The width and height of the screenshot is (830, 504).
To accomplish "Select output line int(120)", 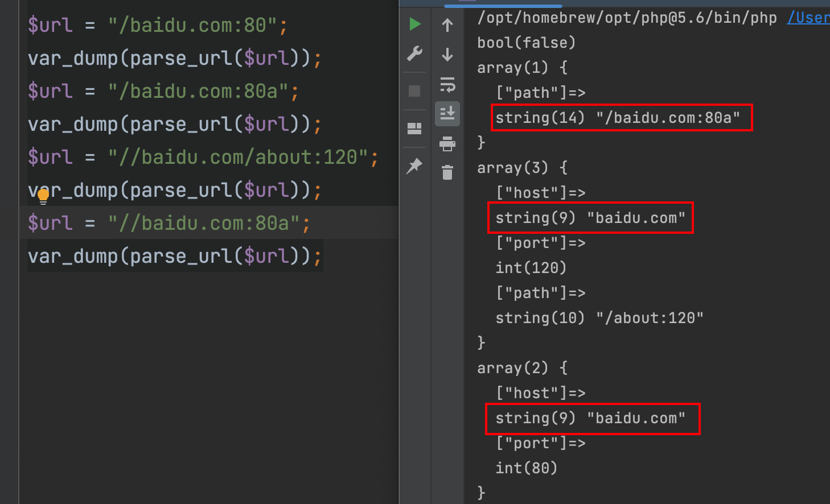I will 531,268.
